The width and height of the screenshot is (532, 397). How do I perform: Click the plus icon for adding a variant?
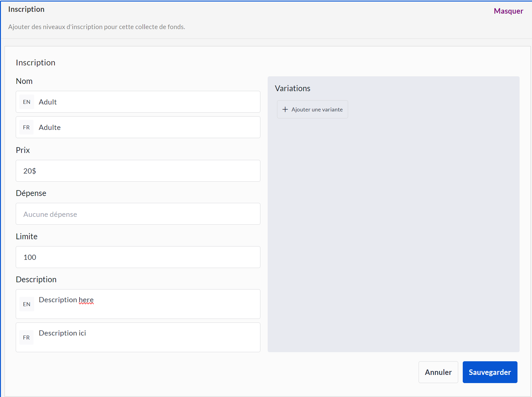[x=285, y=109]
